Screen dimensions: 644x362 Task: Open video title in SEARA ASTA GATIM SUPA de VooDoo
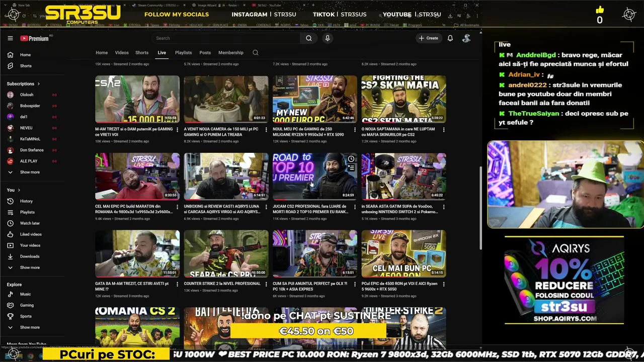[399, 209]
